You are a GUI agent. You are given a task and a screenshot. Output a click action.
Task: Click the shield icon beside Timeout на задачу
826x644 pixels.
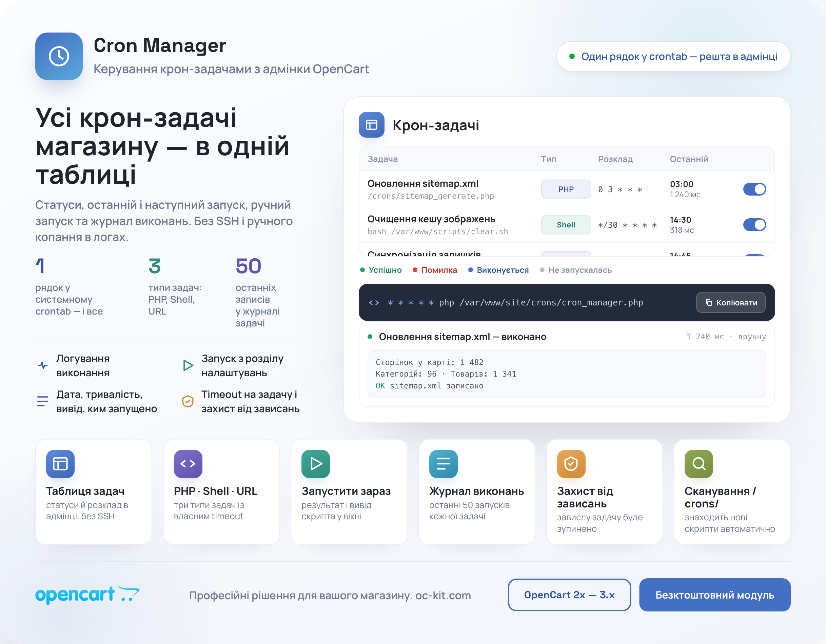coord(188,401)
